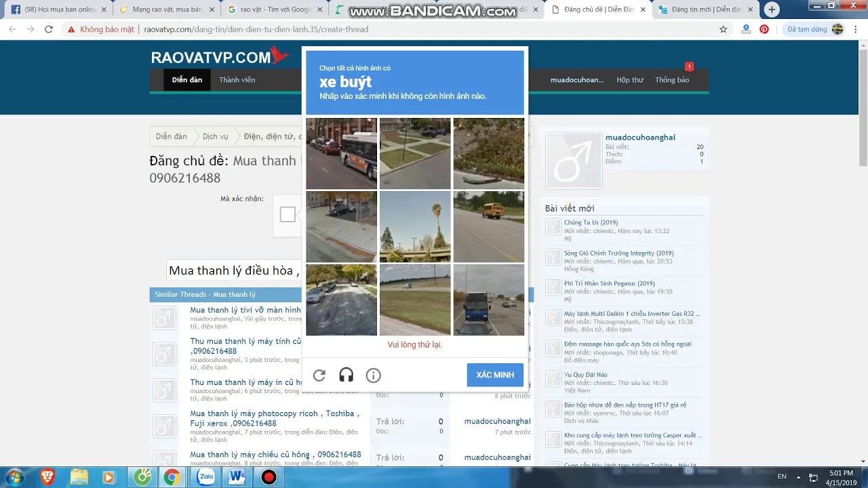Open Zalo from the taskbar
868x488 pixels.
point(206,477)
